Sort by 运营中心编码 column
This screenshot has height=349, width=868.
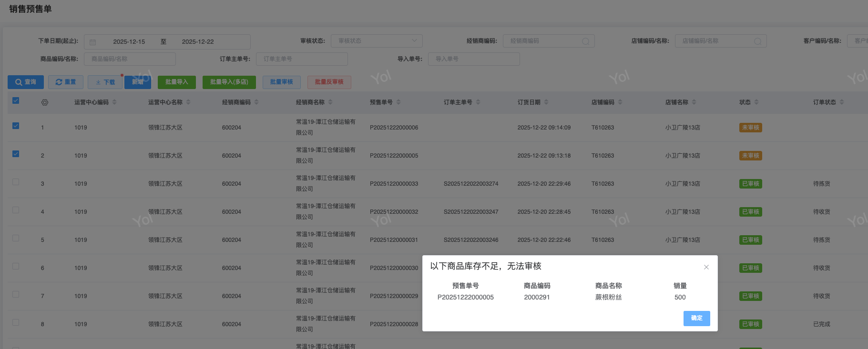coord(114,102)
